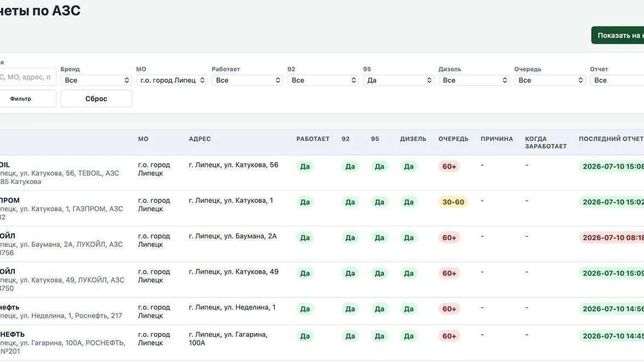The image size is (644, 362).
Task: Click report date in Катукова, 1 row
Action: 612,202
